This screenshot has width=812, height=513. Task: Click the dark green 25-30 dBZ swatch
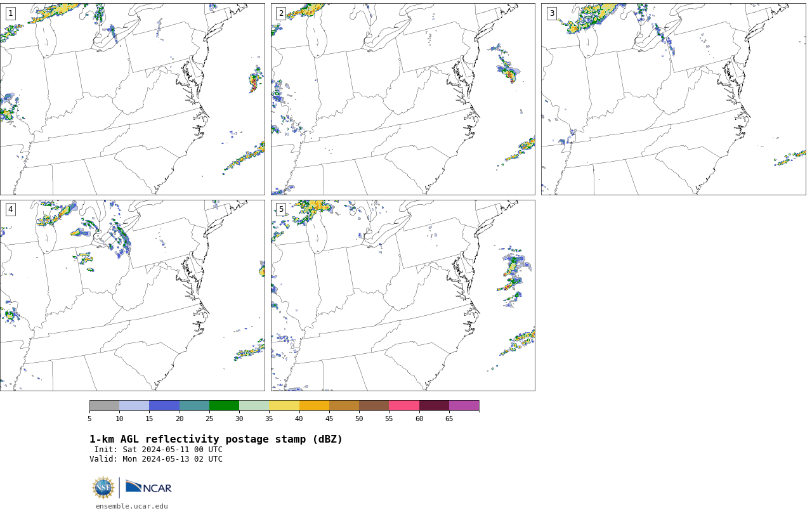(x=224, y=406)
